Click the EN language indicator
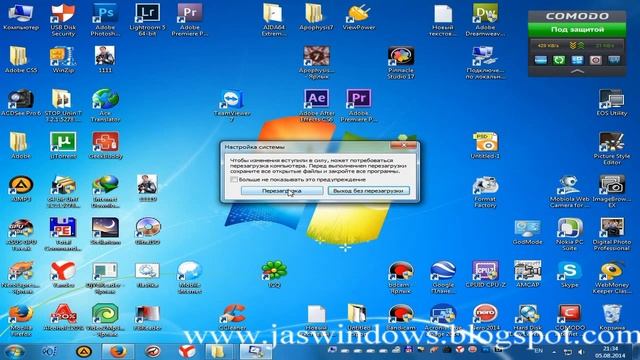Image resolution: width=640 pixels, height=360 pixels. tap(538, 351)
